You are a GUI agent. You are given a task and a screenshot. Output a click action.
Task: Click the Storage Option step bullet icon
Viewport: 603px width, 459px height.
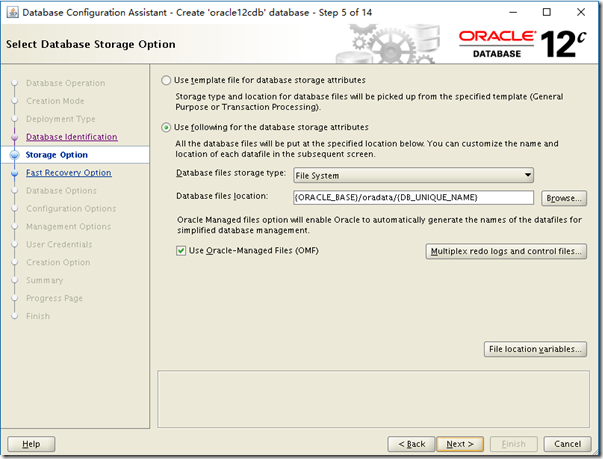[x=15, y=155]
